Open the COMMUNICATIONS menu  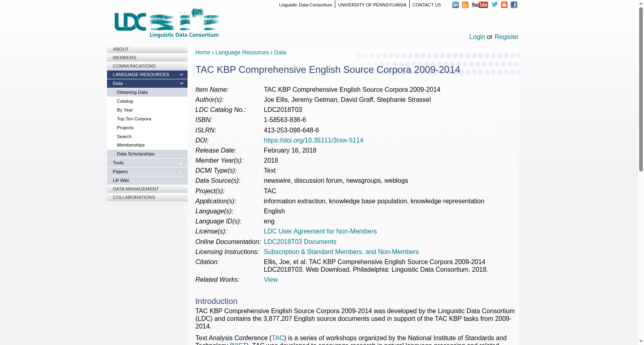click(x=147, y=66)
